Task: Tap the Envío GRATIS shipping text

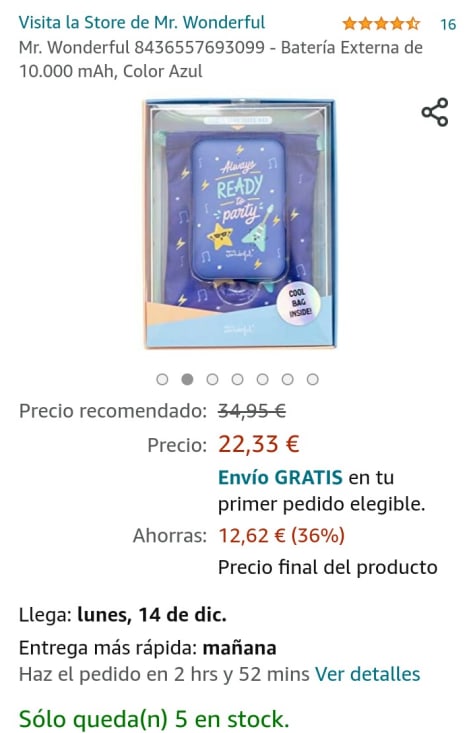Action: click(281, 477)
